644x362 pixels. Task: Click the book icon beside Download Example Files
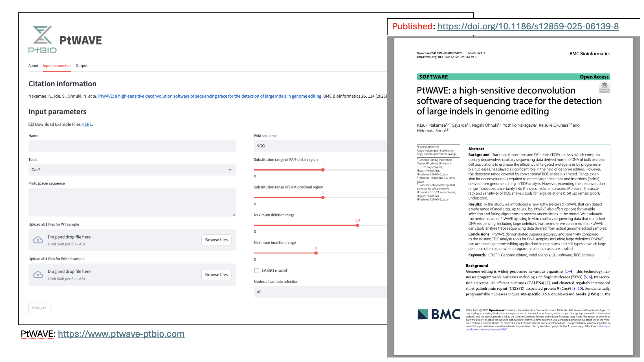[x=31, y=124]
